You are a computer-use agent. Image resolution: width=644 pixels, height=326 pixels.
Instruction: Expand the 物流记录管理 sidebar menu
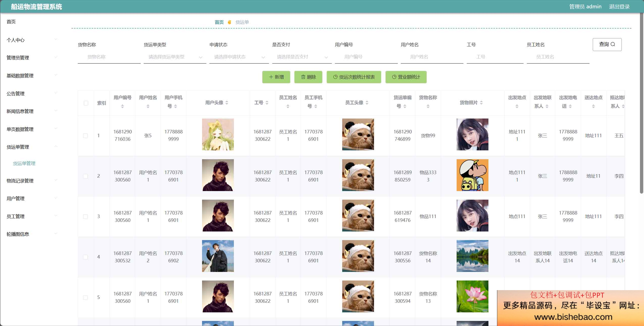pyautogui.click(x=32, y=181)
